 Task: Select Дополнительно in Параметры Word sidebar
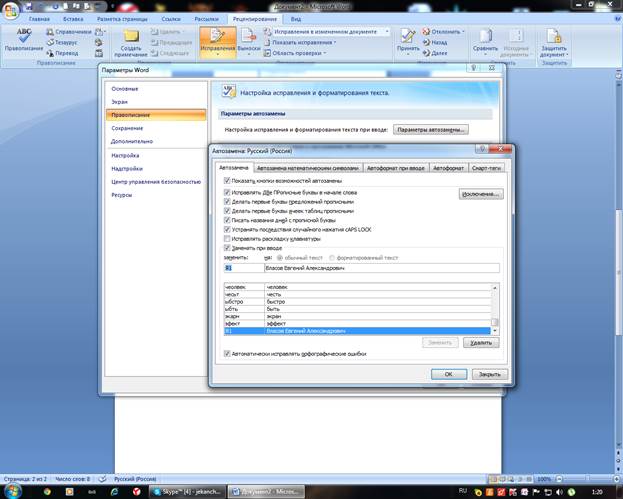132,141
